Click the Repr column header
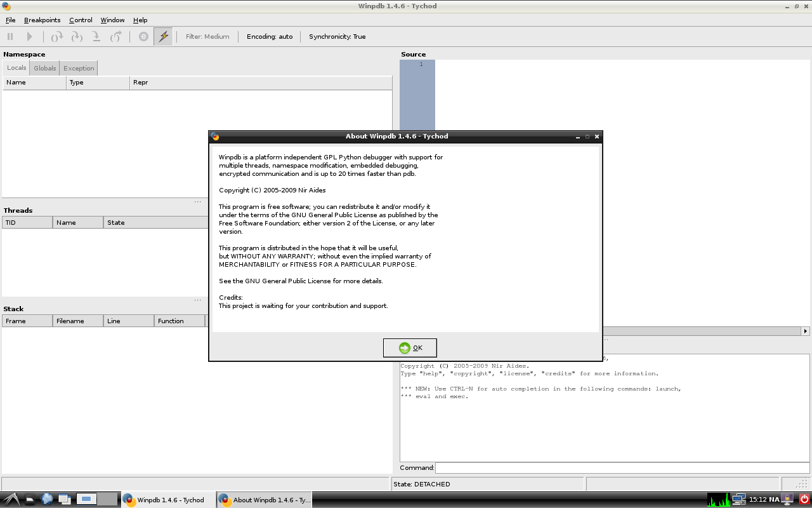812x508 pixels. point(261,83)
